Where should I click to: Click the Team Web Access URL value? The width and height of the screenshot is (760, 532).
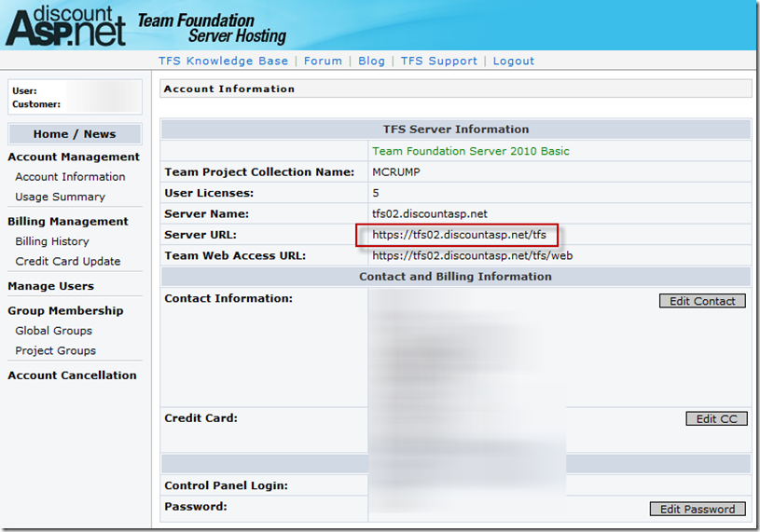[472, 255]
